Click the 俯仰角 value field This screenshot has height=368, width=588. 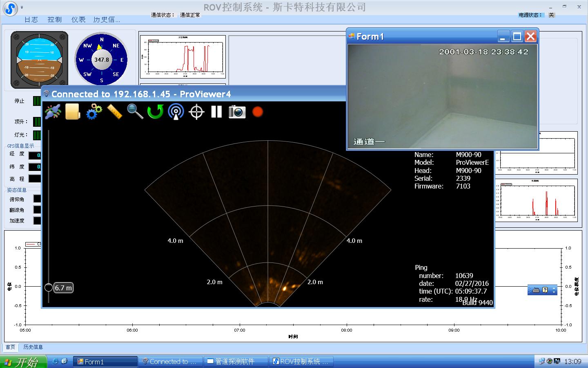(x=37, y=199)
